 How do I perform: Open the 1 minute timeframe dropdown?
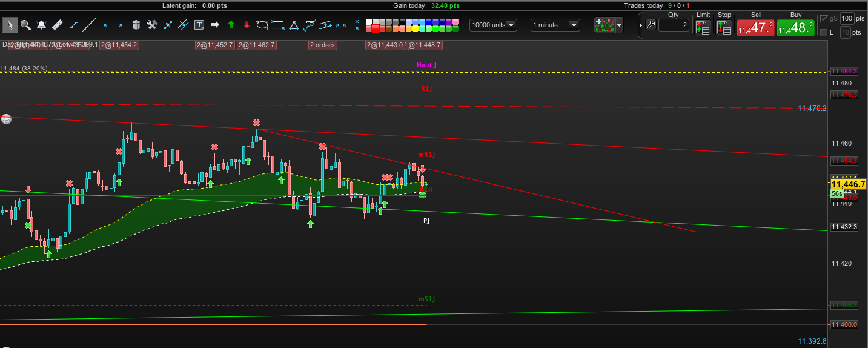555,25
